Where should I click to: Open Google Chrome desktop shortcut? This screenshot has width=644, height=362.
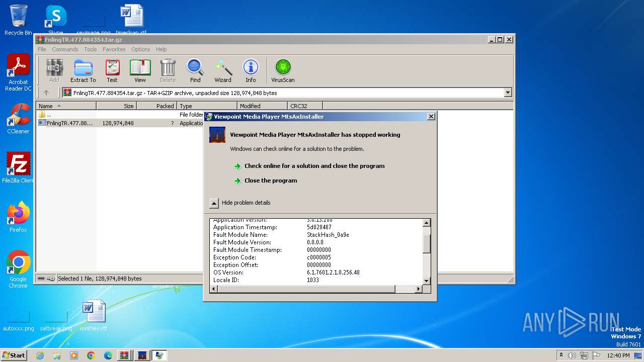[18, 269]
